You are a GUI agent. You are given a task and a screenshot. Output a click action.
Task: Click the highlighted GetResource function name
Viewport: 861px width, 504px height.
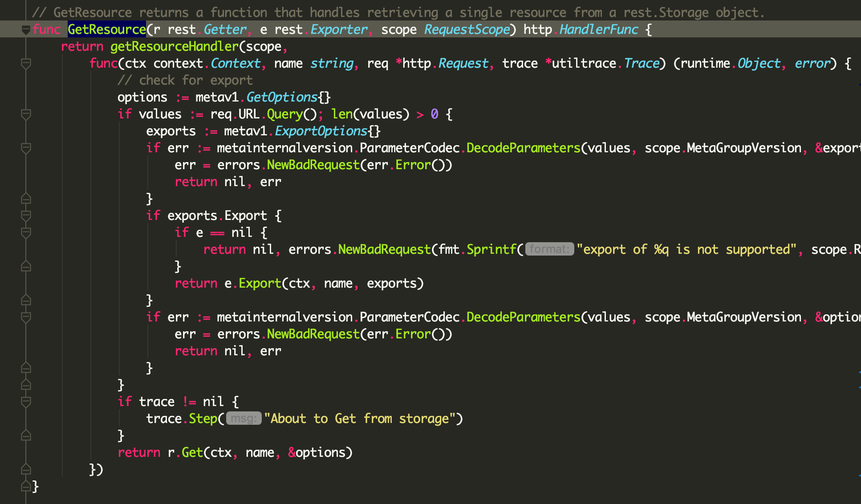pos(106,30)
